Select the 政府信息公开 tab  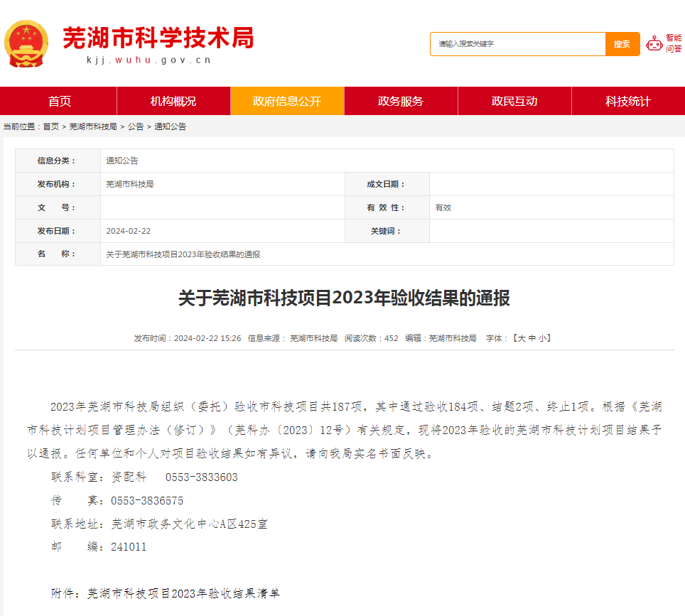287,101
